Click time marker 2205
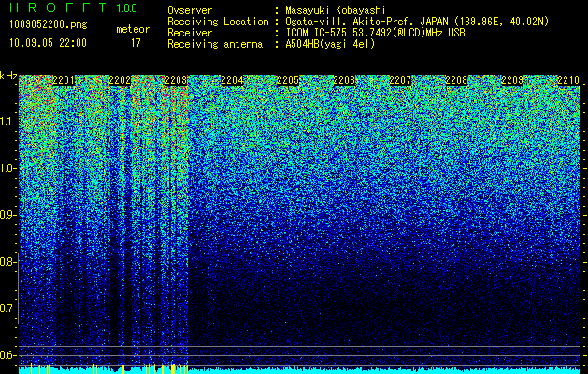This screenshot has height=374, width=588. click(288, 80)
